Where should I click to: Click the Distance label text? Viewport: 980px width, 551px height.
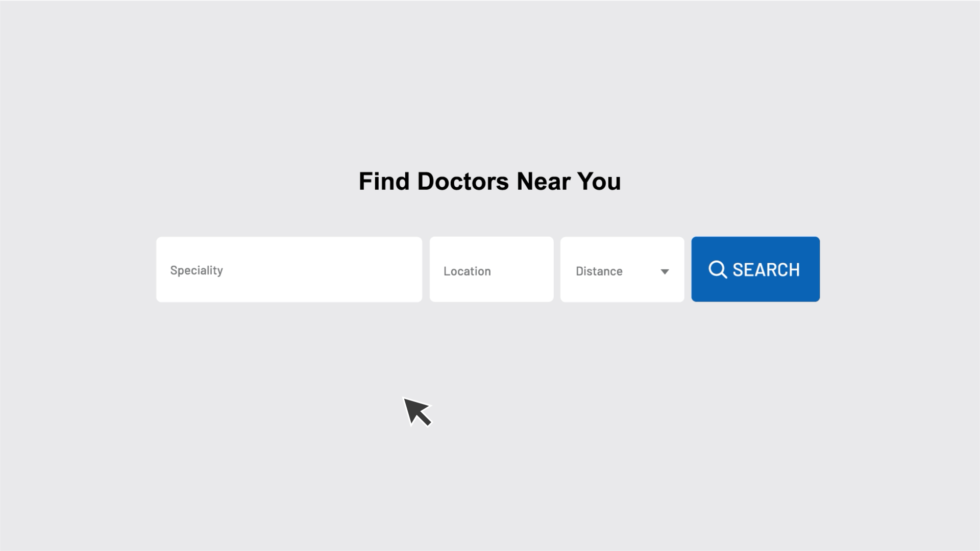[599, 271]
